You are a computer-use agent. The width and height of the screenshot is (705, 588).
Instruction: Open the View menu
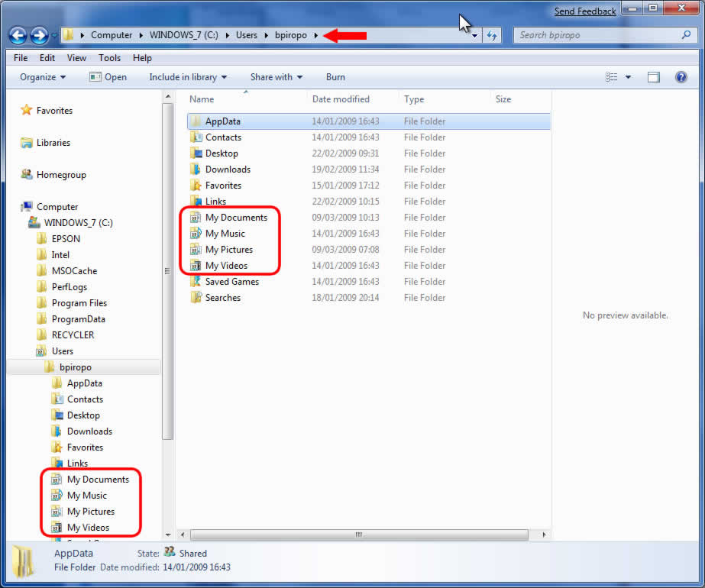tap(76, 58)
